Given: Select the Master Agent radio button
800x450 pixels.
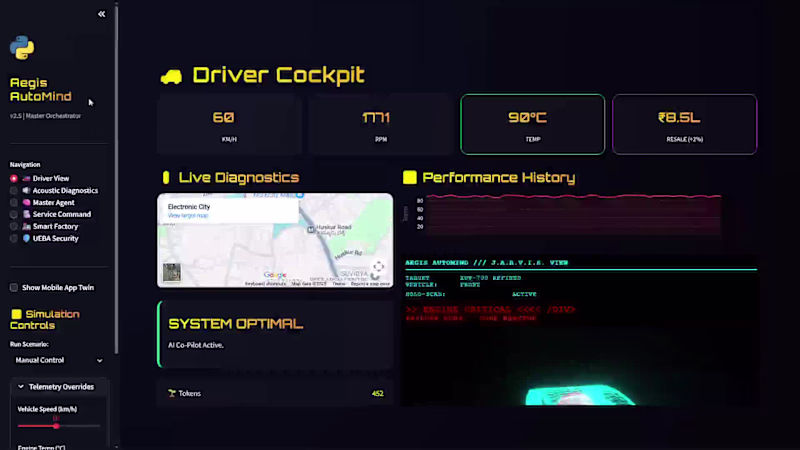Looking at the screenshot, I should 14,203.
